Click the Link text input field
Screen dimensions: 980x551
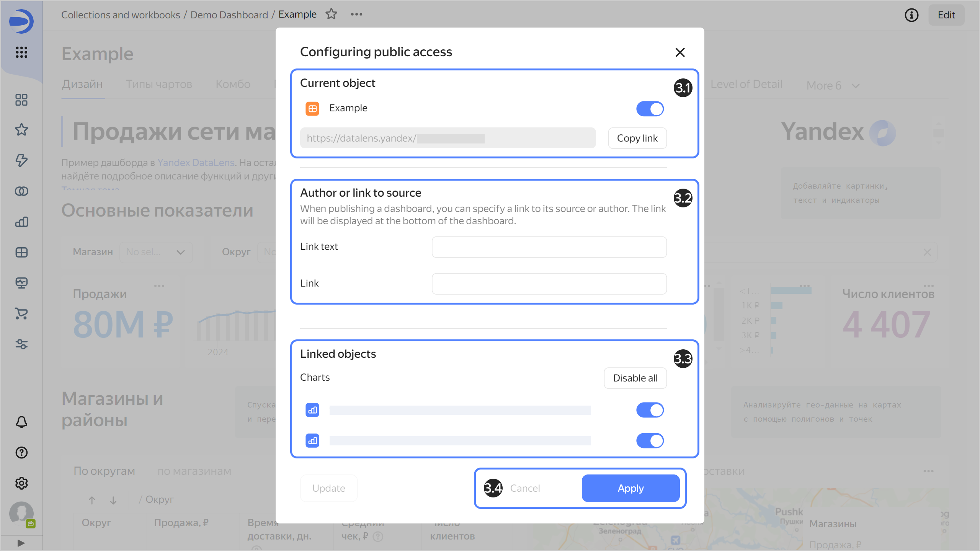(549, 247)
